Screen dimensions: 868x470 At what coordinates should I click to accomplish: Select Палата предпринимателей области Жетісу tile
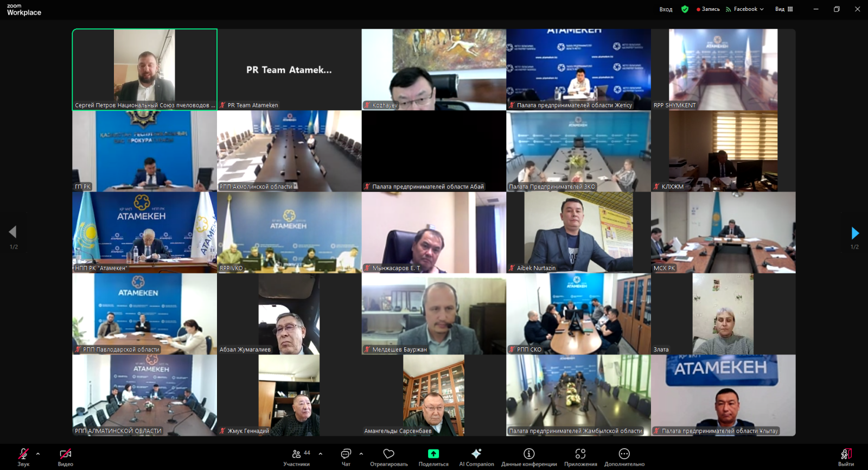pos(578,69)
